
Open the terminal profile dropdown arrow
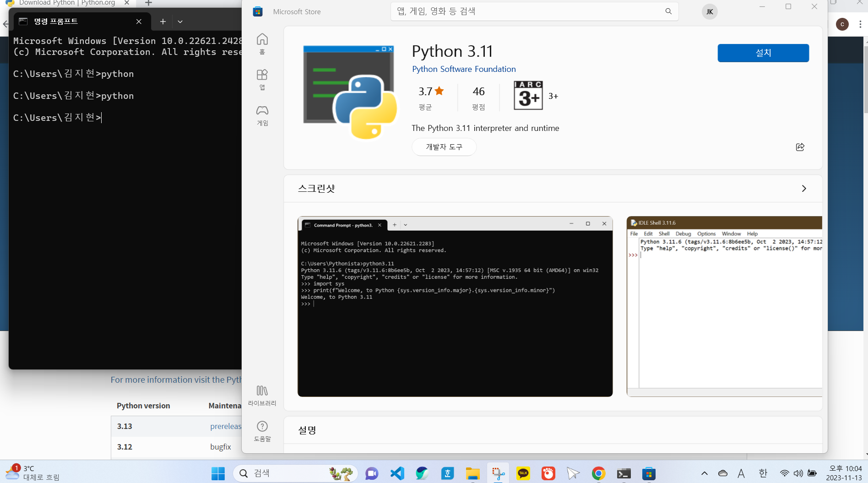point(180,22)
